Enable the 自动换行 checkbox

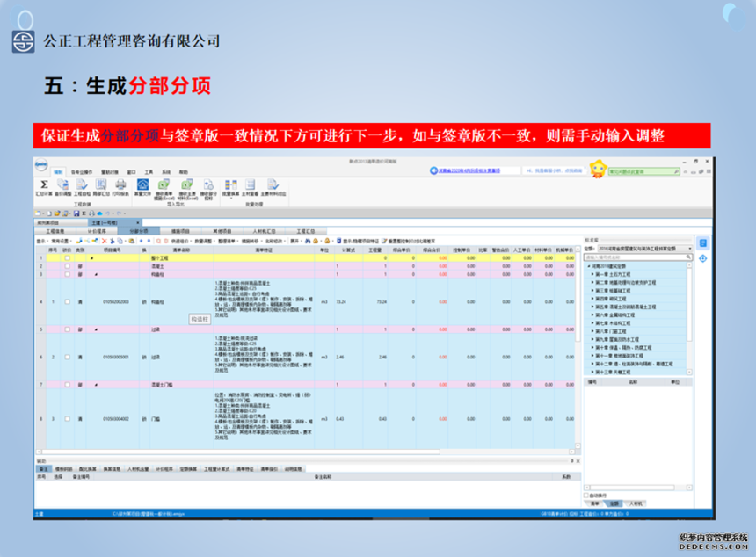tap(587, 496)
